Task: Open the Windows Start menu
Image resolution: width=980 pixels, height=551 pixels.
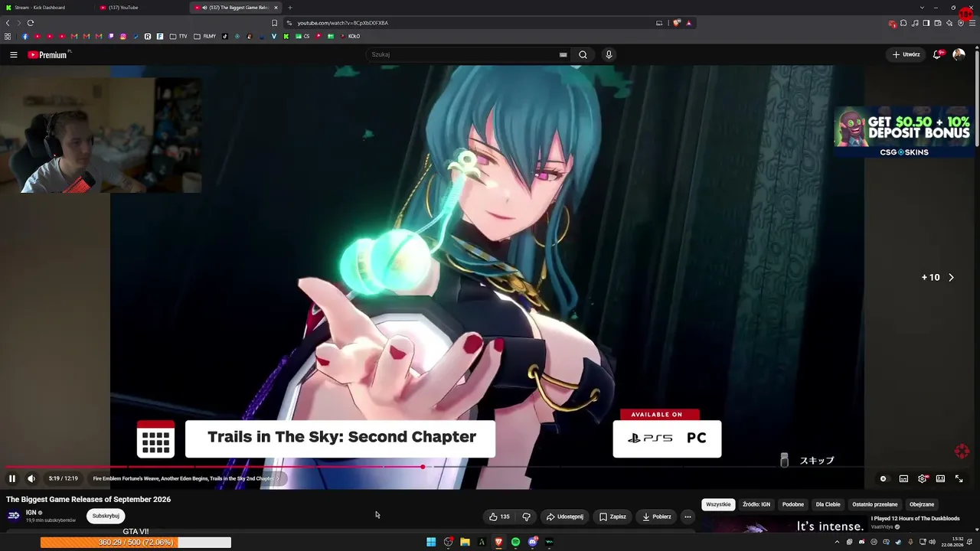Action: point(431,542)
